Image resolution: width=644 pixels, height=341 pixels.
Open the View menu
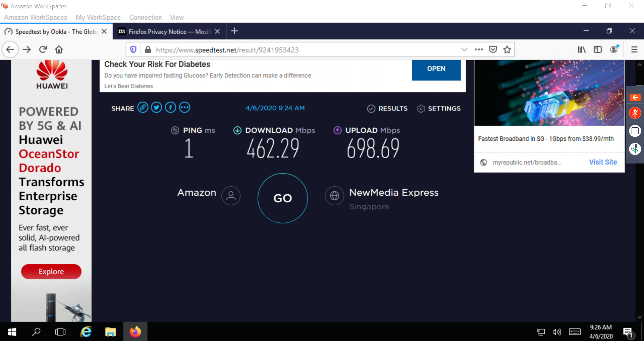coord(177,17)
